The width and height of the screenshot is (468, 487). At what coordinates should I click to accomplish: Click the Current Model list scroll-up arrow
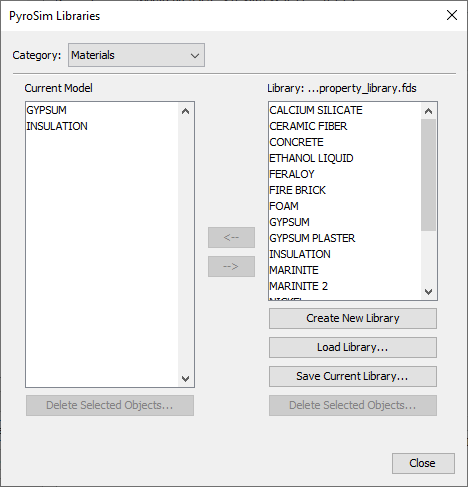(186, 111)
